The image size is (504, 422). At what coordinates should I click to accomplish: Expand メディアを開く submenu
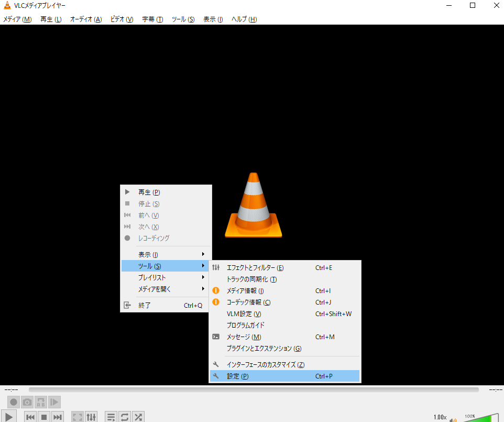pyautogui.click(x=166, y=289)
